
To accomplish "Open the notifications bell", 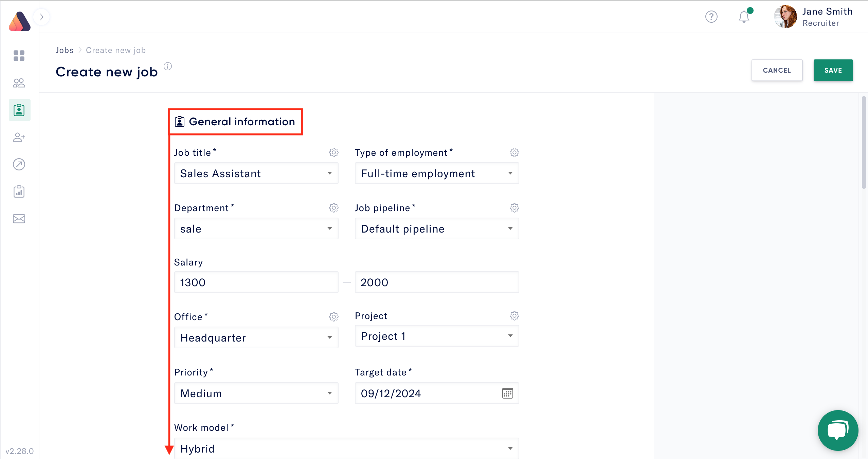I will [x=744, y=17].
